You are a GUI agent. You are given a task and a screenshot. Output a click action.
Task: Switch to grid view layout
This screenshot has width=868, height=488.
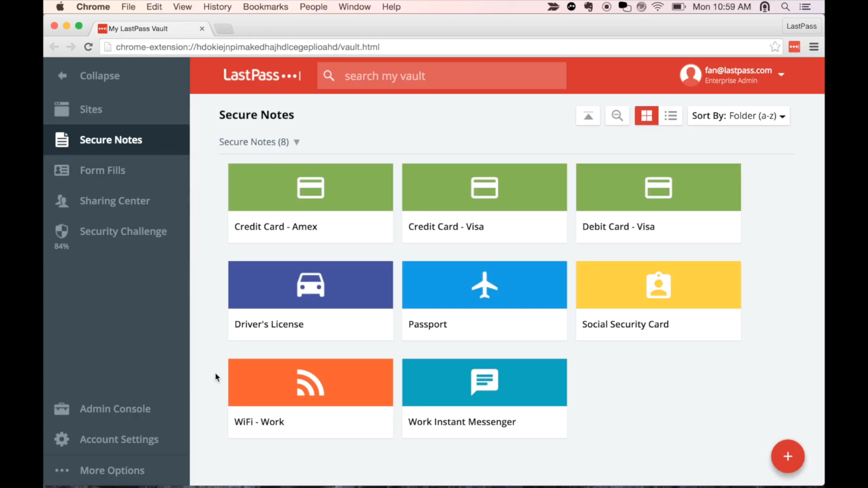(x=646, y=116)
